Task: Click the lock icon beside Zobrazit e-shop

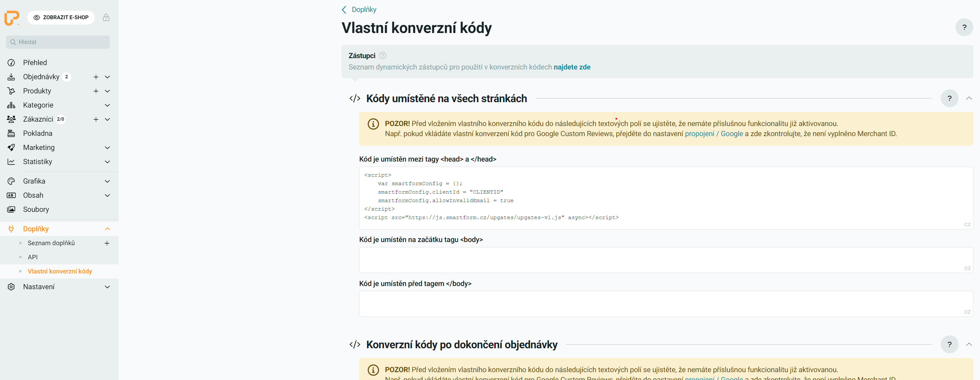Action: pos(106,18)
